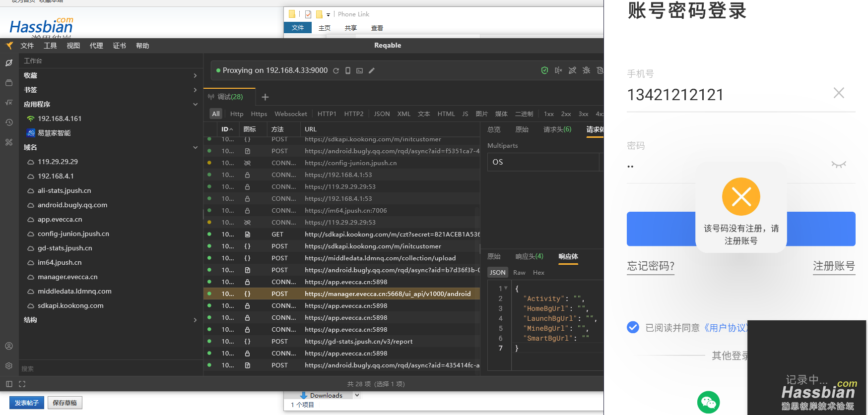This screenshot has height=415, width=868.
Task: Add a new tab with the plus icon
Action: click(x=265, y=97)
